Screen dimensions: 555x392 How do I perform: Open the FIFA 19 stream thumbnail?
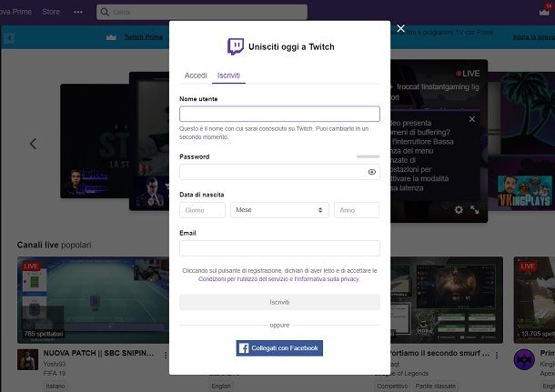[93, 300]
